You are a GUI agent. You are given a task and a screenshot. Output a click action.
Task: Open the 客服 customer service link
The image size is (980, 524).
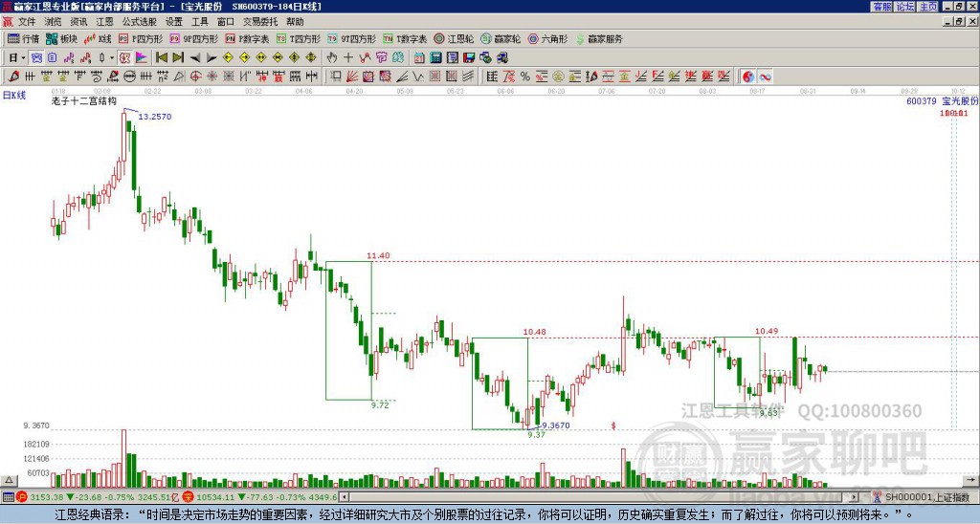pos(881,7)
